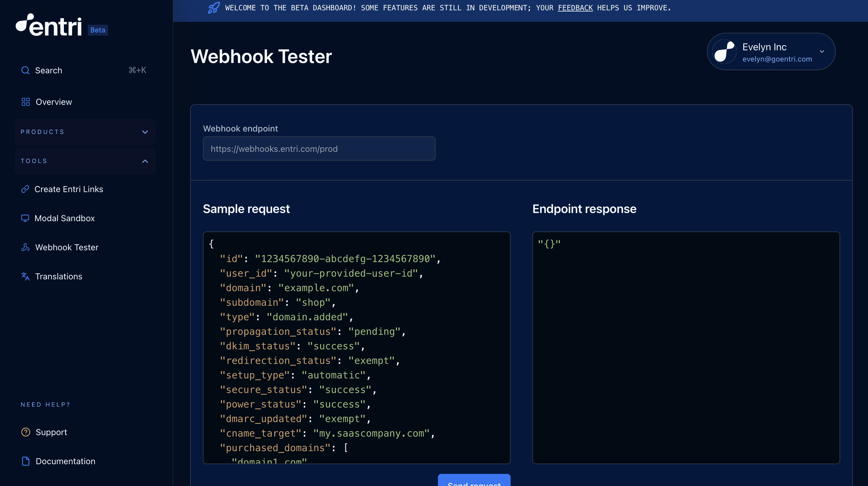
Task: Click the Evelyn Inc avatar image
Action: click(724, 52)
